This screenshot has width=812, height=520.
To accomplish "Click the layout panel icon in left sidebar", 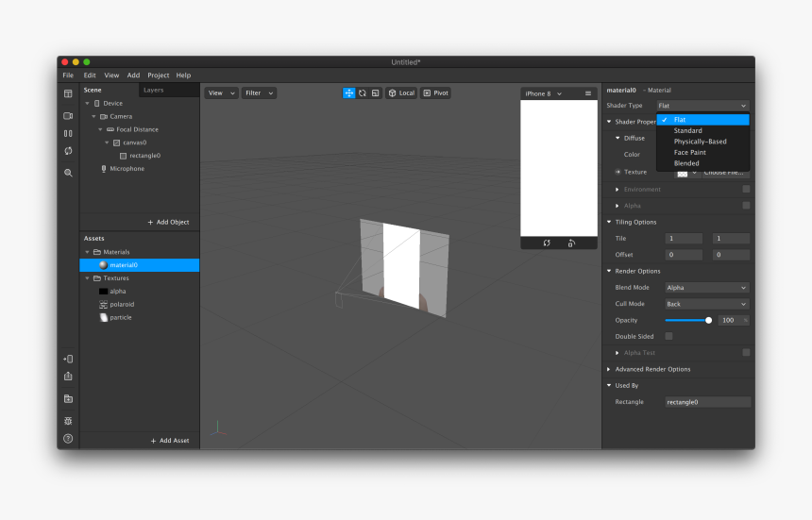I will (x=68, y=93).
